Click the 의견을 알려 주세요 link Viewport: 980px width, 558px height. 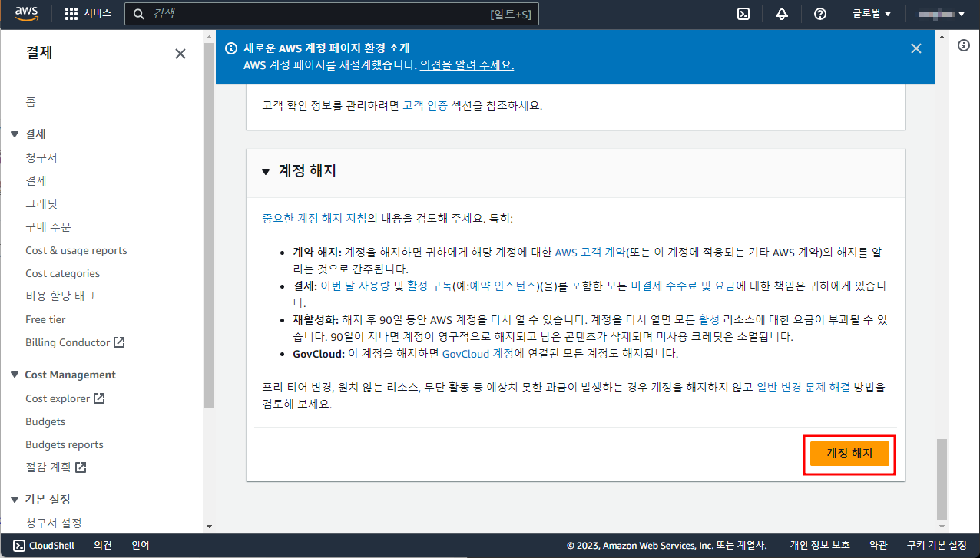pyautogui.click(x=467, y=65)
